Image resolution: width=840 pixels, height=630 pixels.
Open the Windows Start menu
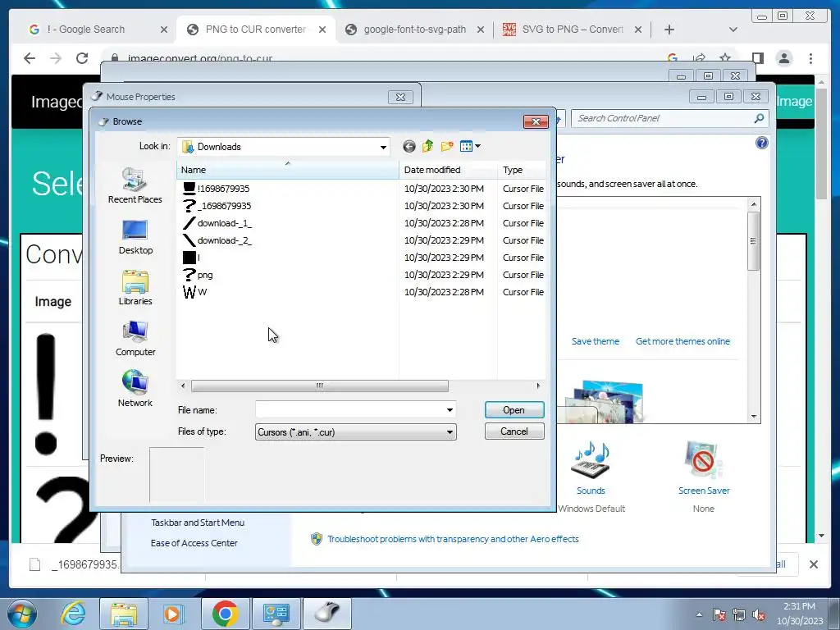point(21,614)
